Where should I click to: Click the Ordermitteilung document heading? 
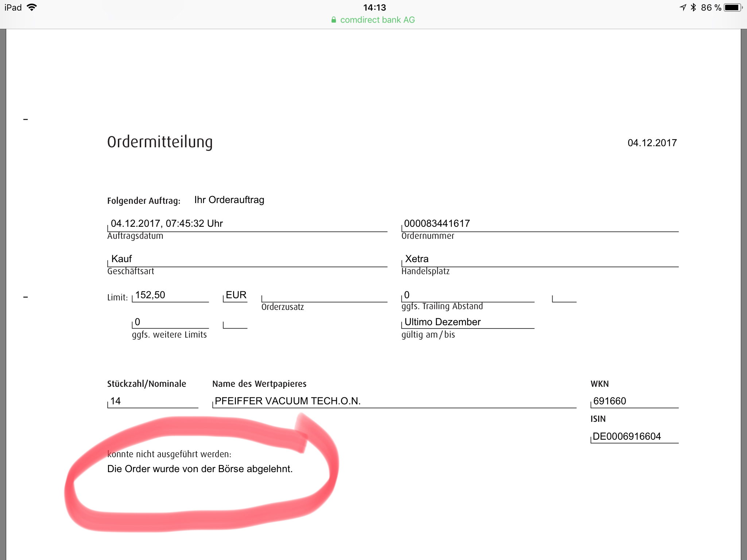pos(160,142)
